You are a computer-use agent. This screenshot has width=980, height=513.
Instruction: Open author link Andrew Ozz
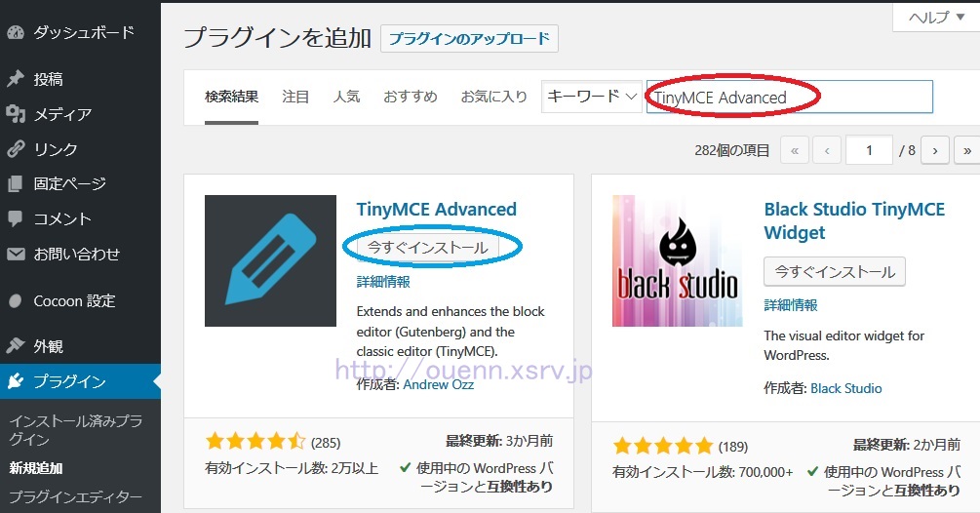click(x=438, y=384)
